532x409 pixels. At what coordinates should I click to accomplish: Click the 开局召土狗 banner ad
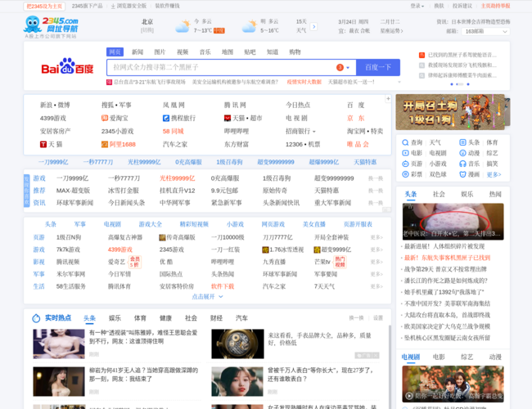(450, 112)
